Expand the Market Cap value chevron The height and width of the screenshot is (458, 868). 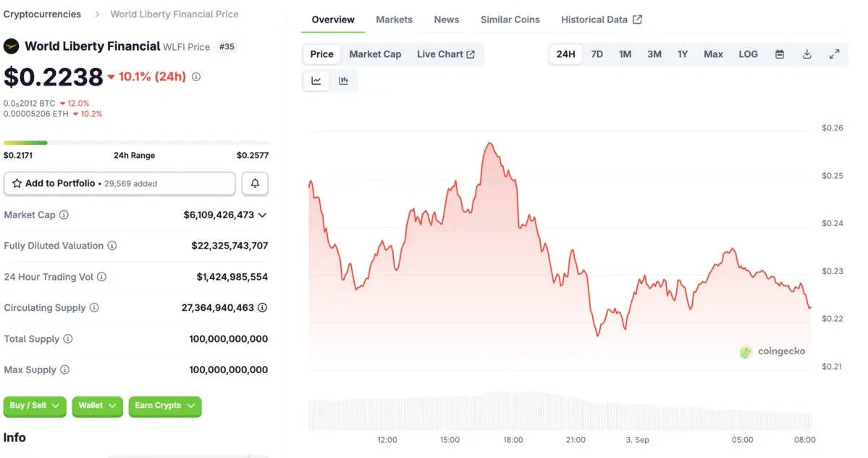pos(262,215)
